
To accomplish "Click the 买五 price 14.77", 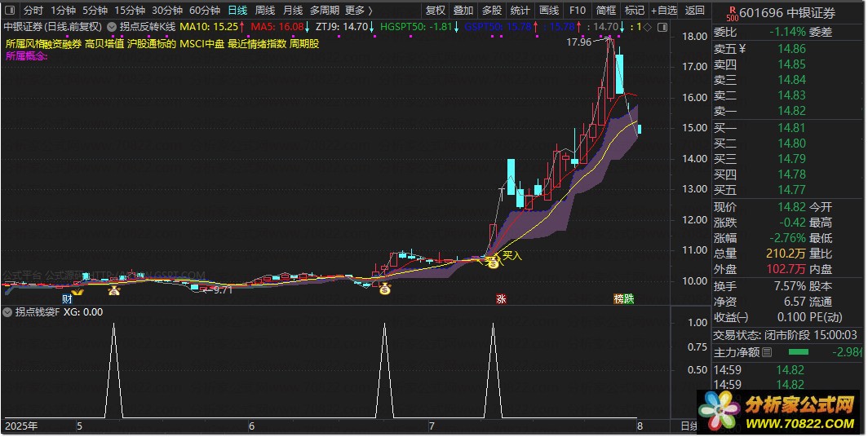I will [791, 190].
